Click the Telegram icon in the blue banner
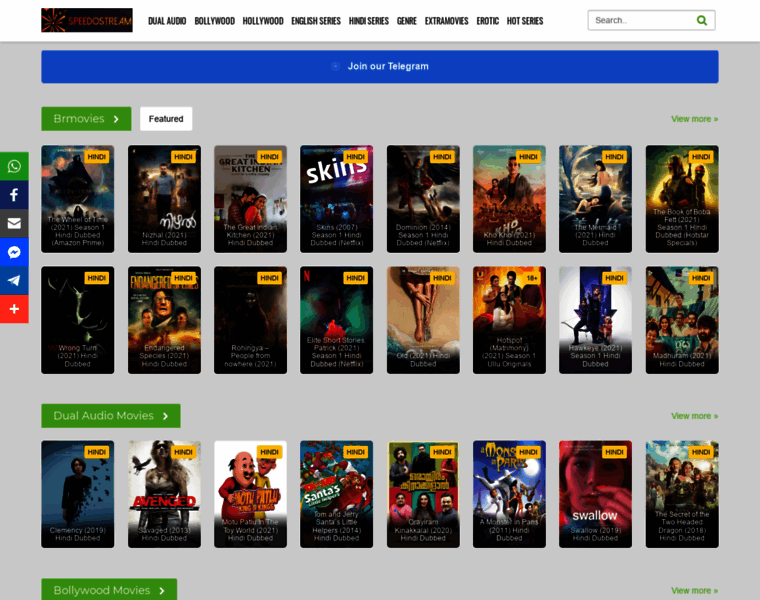The image size is (760, 600). 335,66
